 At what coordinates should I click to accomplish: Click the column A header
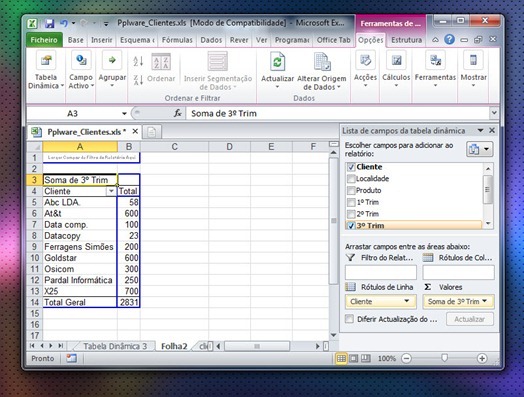(x=80, y=147)
